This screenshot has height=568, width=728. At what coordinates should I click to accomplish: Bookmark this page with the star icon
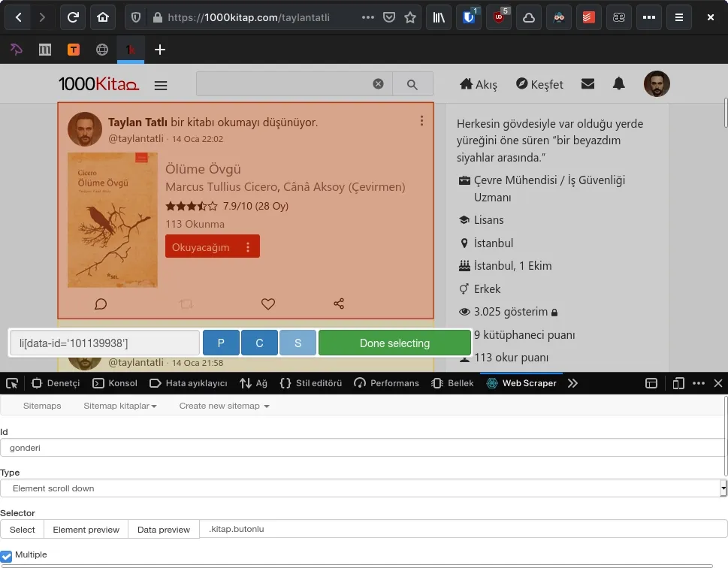click(410, 17)
